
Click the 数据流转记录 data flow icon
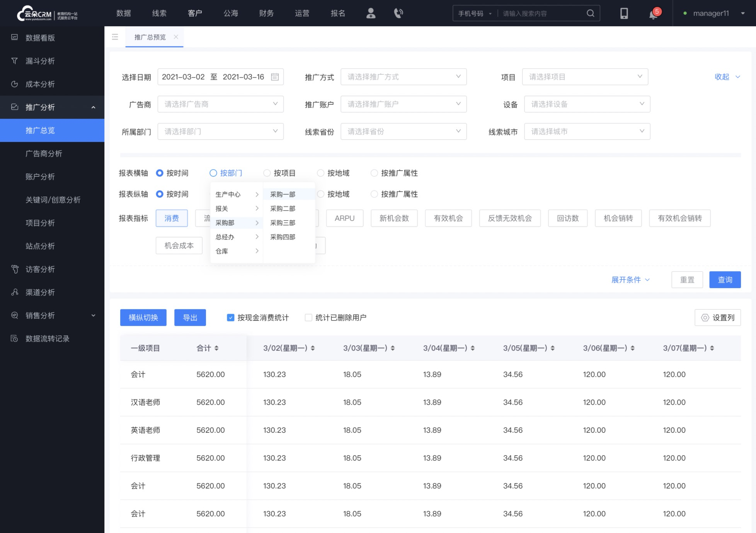pyautogui.click(x=15, y=338)
